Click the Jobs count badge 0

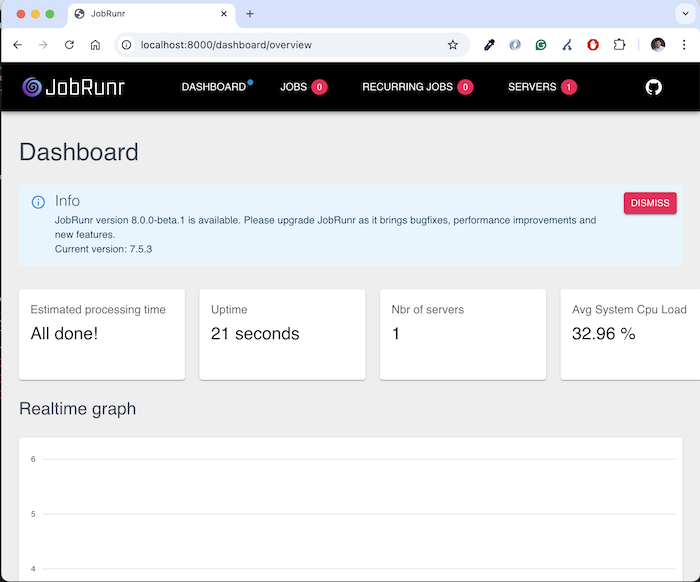[319, 87]
